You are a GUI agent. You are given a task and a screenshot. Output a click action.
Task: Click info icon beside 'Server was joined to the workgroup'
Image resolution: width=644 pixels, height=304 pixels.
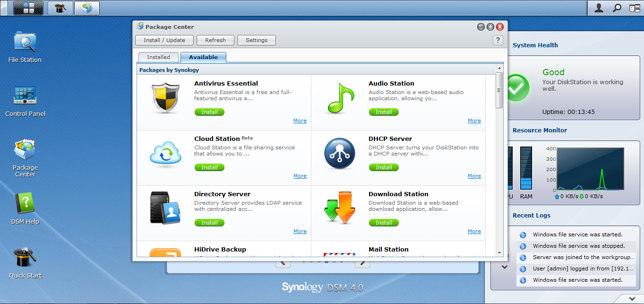tap(523, 257)
